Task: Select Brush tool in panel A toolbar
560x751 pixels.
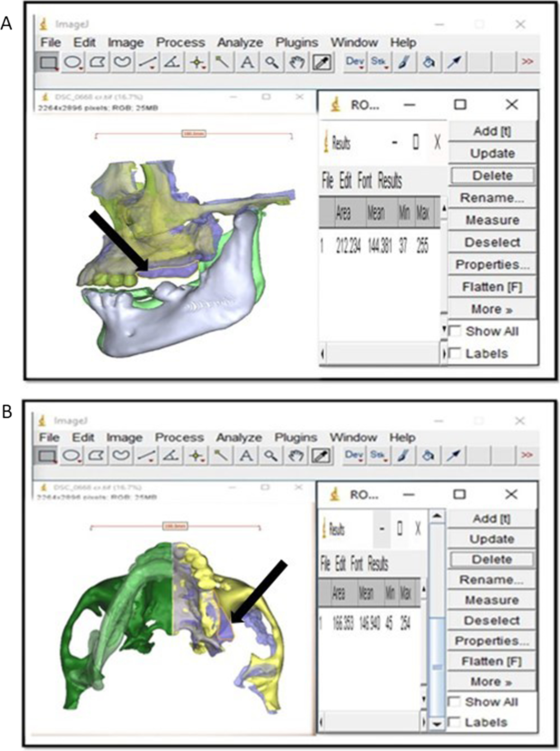Action: 404,62
